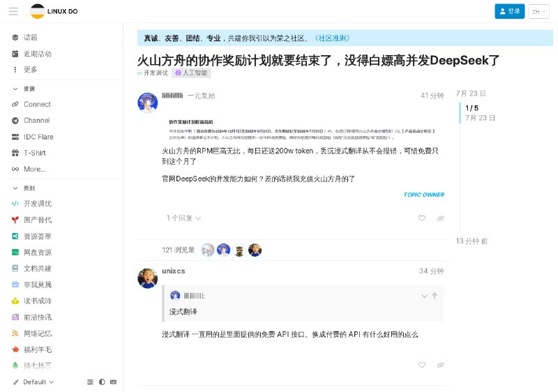Click the 1 / 5 timeline position marker
This screenshot has height=392, width=558.
(x=472, y=108)
